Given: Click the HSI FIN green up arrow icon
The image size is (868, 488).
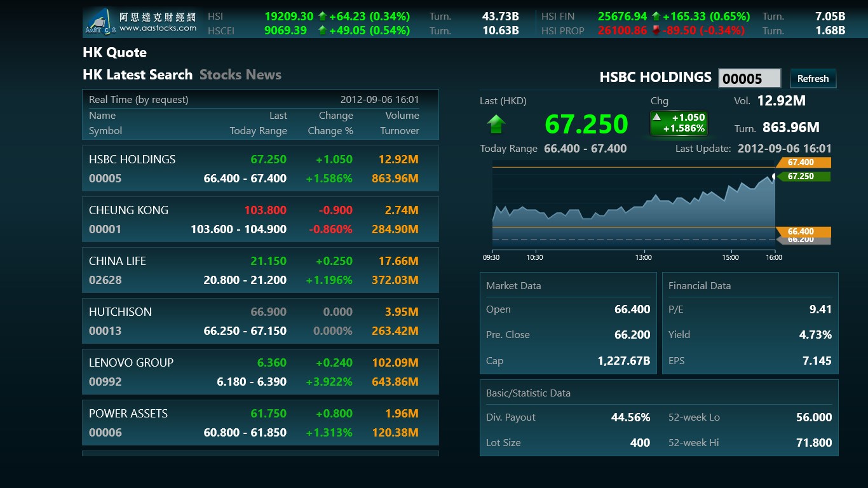Looking at the screenshot, I should point(656,17).
